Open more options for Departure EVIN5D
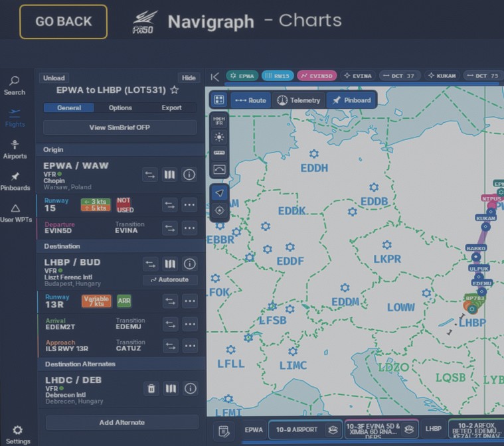Viewport: 504px width, 446px height. click(x=189, y=228)
